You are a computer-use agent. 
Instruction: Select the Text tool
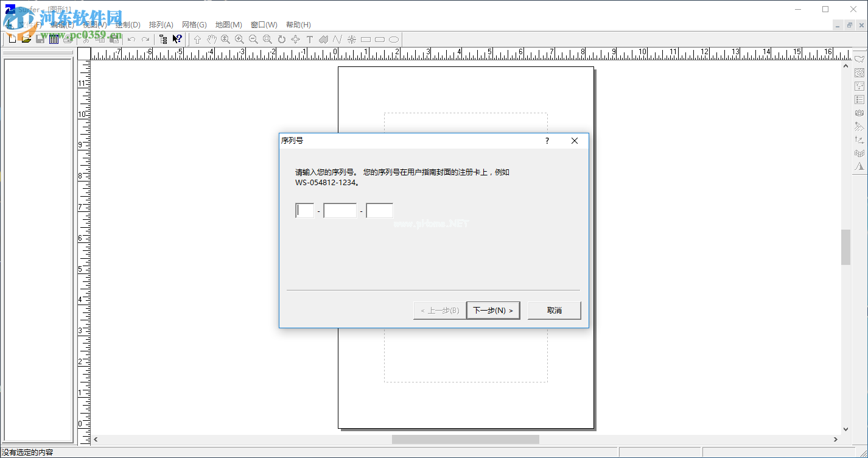click(309, 39)
